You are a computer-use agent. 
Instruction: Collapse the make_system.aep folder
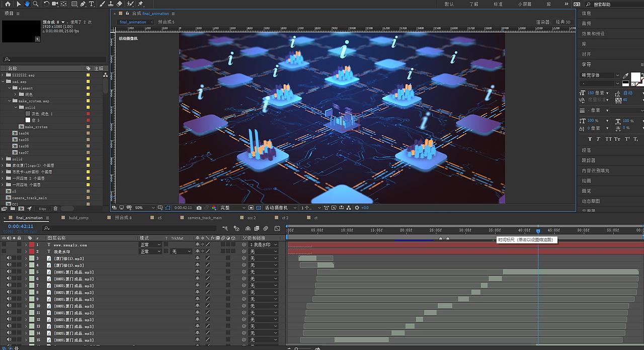[x=9, y=101]
